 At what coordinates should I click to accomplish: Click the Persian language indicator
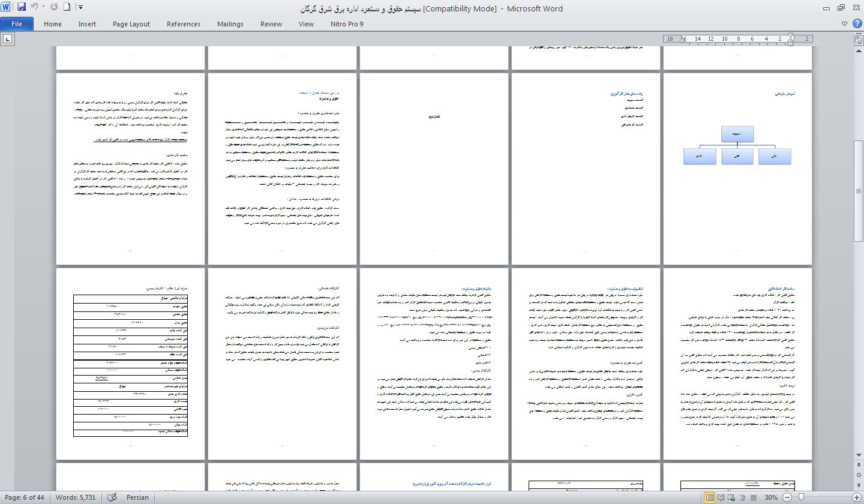(x=137, y=497)
